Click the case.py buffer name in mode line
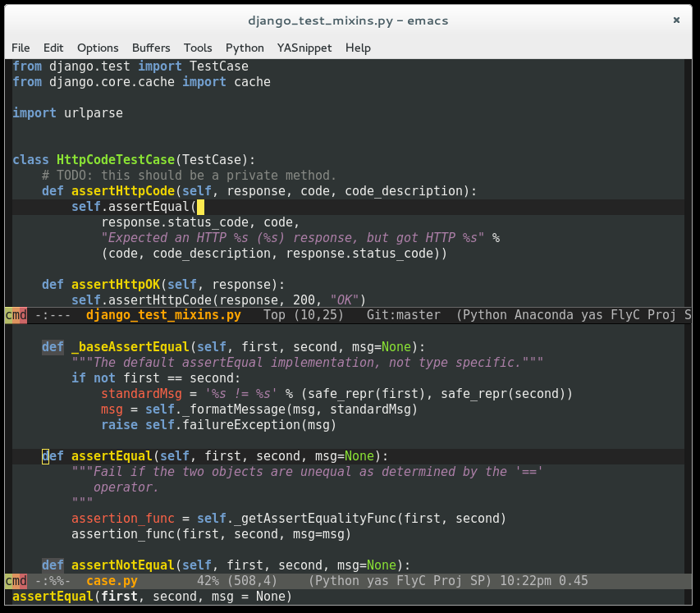Viewport: 700px width, 613px height. click(x=112, y=581)
